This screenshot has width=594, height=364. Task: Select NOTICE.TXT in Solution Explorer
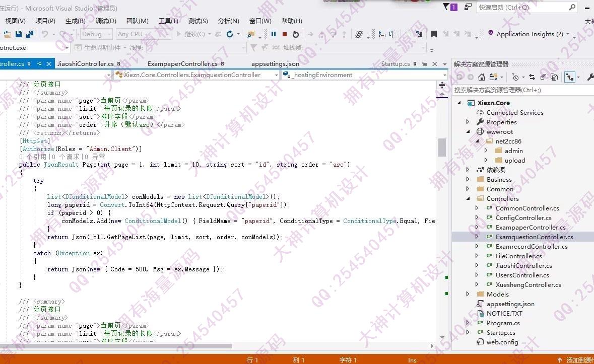tap(504, 313)
